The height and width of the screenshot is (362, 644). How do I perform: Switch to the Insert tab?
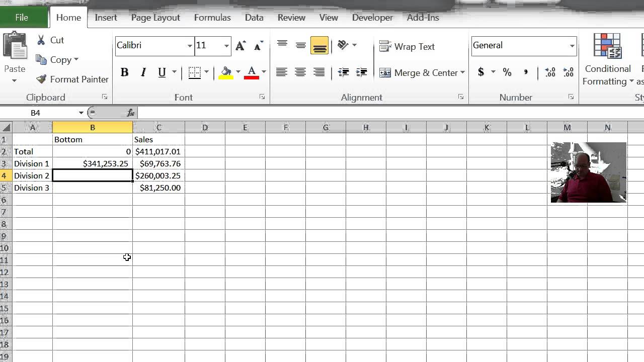point(106,18)
